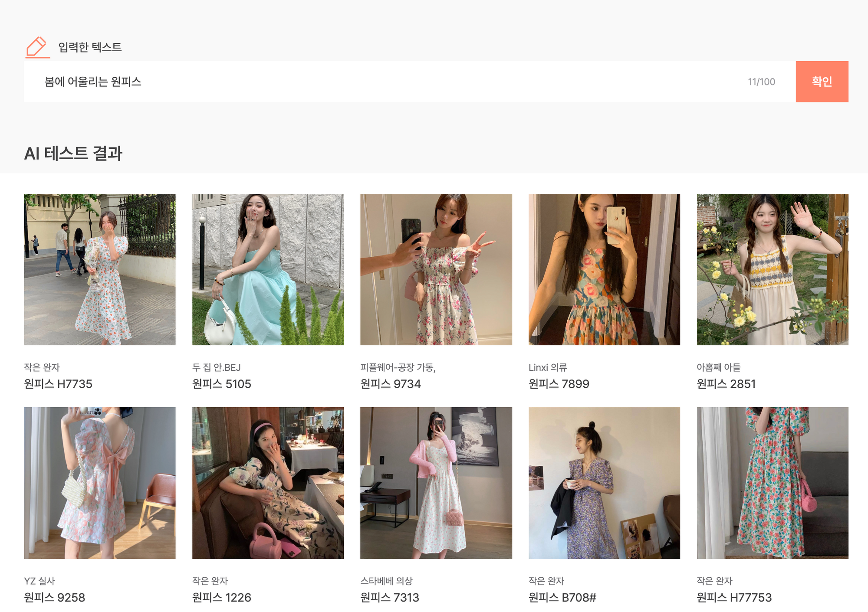Image resolution: width=868 pixels, height=612 pixels.
Task: Click the Linxi 의류 shop name
Action: [548, 367]
